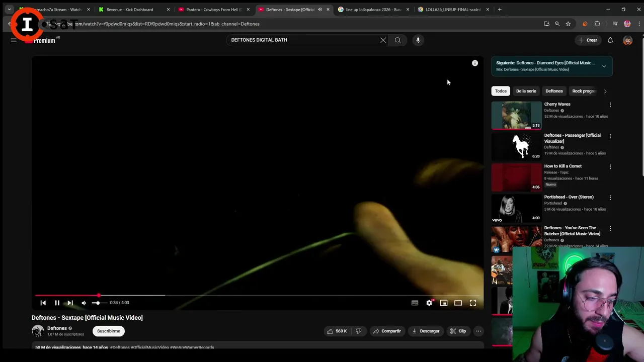Open a new browser tab
This screenshot has width=644, height=362.
pos(500,10)
